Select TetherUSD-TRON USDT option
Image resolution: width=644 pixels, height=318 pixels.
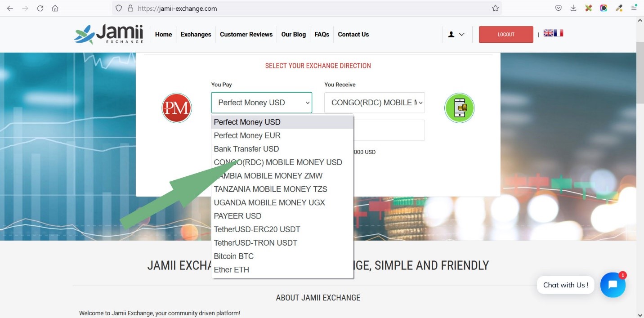pyautogui.click(x=282, y=243)
